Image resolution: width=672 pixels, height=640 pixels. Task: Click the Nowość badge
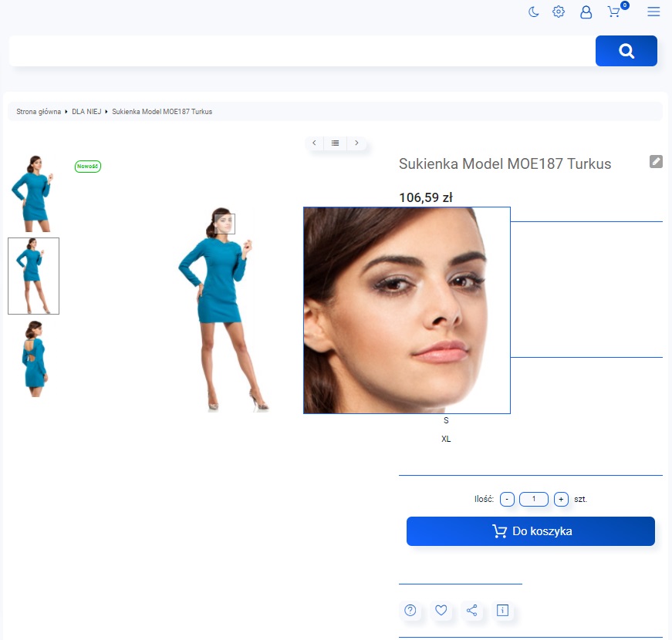(x=88, y=167)
